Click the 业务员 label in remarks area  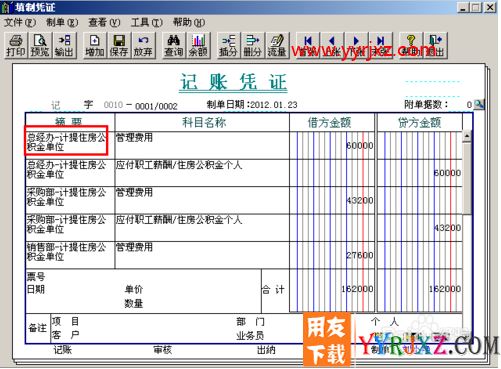[x=250, y=336]
